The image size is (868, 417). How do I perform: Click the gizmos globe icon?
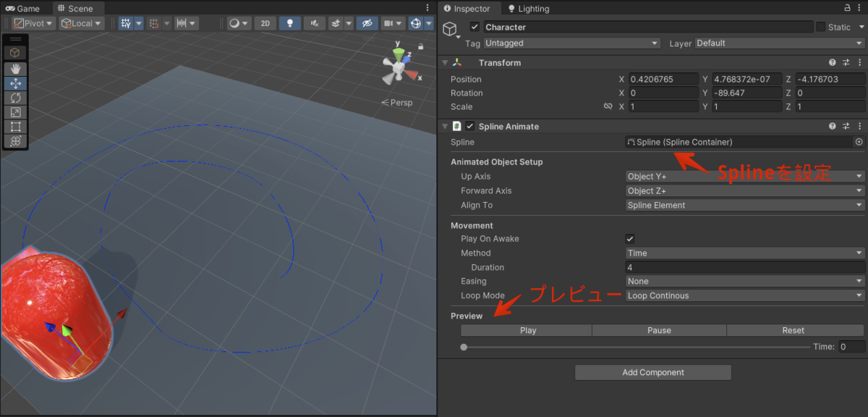[416, 23]
